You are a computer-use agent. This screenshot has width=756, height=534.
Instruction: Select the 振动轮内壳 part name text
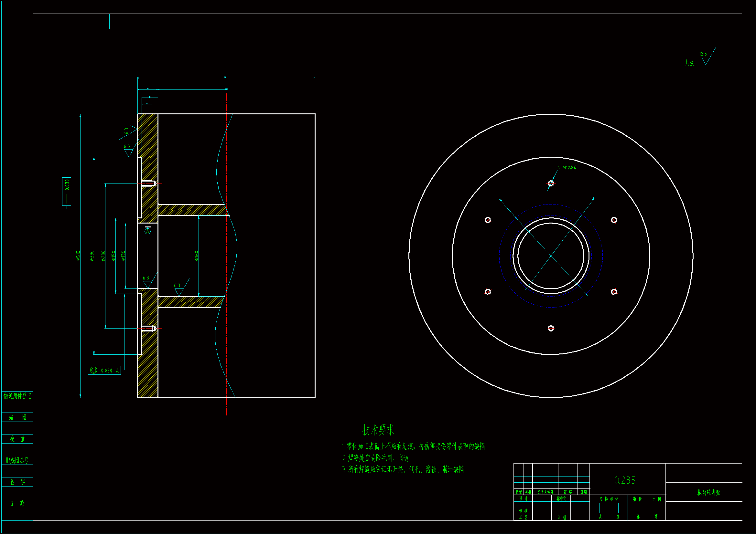click(708, 493)
